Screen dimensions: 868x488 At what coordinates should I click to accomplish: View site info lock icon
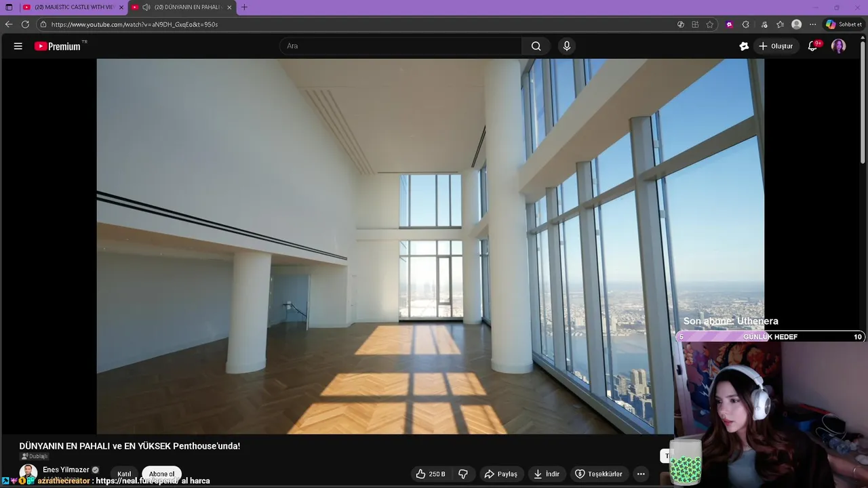[43, 24]
